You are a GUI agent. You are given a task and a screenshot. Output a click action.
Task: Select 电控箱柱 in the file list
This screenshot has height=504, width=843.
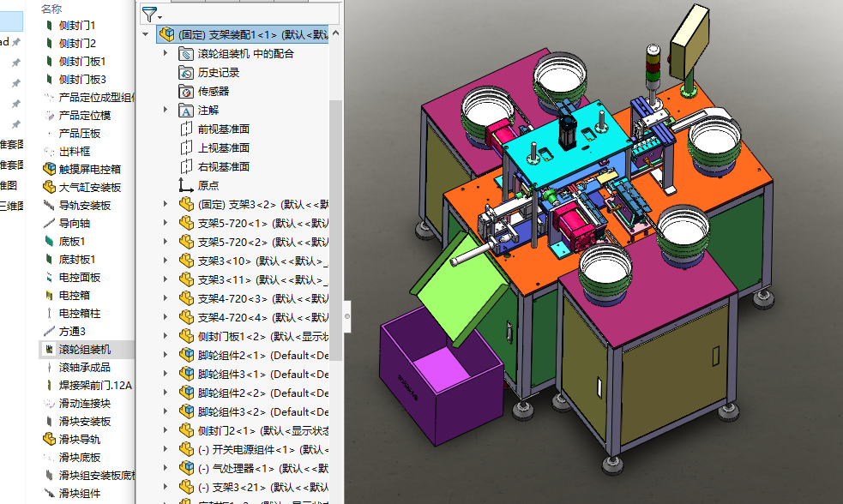click(80, 313)
